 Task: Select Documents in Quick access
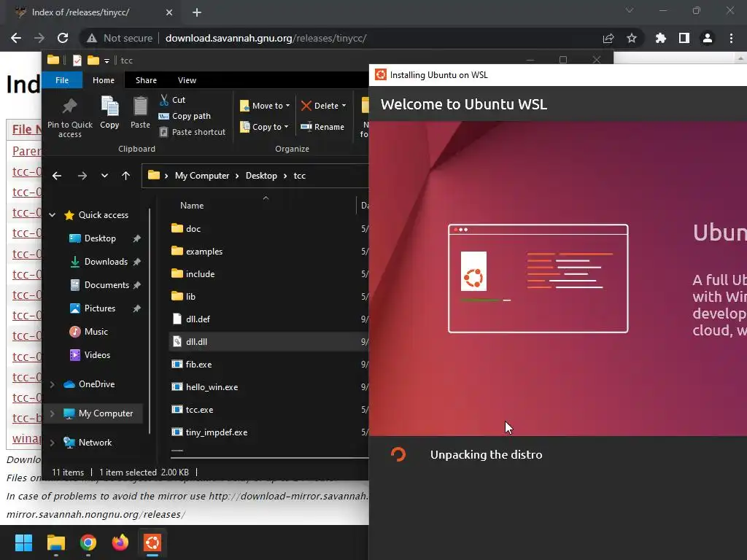point(107,285)
